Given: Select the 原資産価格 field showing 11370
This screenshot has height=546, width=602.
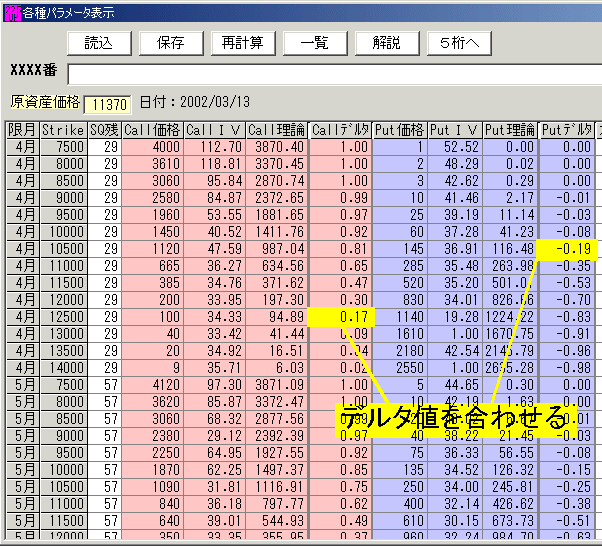Looking at the screenshot, I should pyautogui.click(x=108, y=104).
